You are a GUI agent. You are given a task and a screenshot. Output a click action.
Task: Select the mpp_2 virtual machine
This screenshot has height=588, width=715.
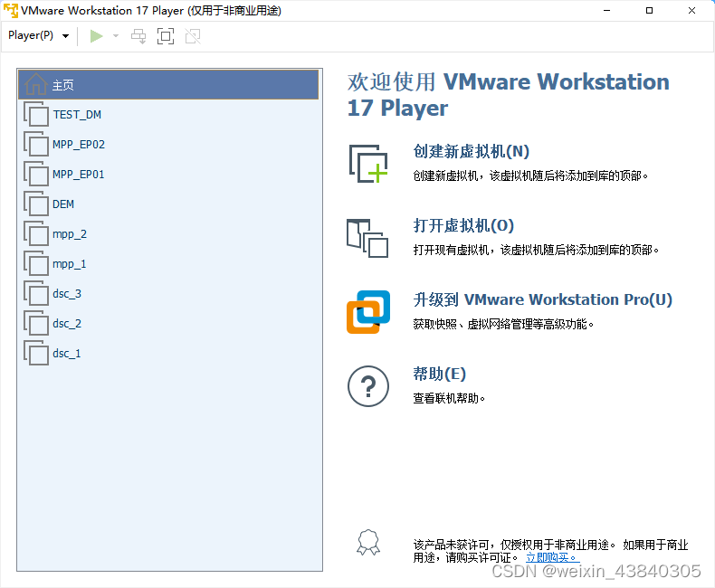tap(168, 233)
